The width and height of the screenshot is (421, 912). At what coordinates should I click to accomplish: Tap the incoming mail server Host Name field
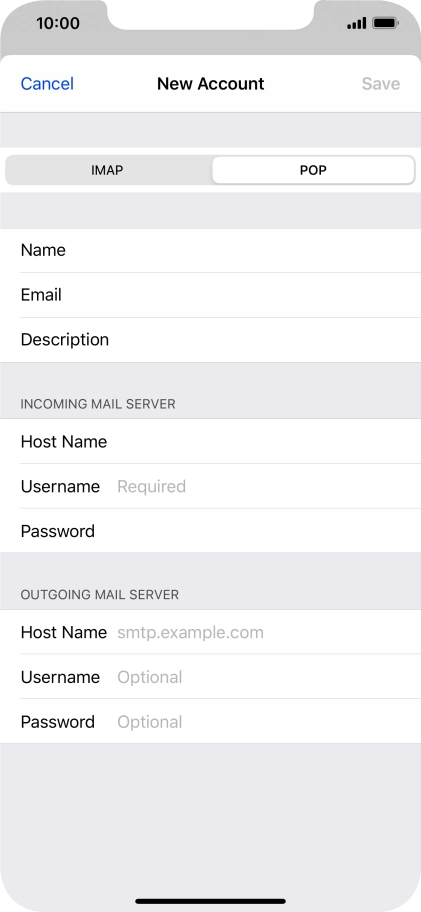point(210,441)
